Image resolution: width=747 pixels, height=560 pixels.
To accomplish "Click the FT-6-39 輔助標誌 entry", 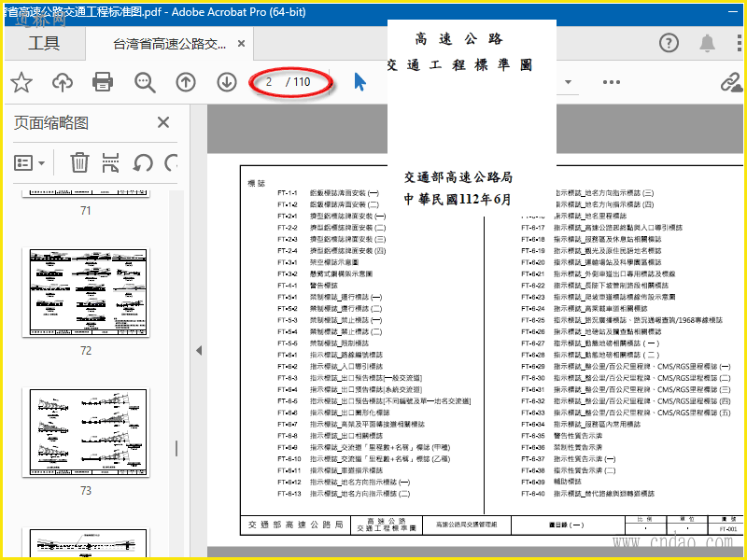I will pyautogui.click(x=551, y=482).
